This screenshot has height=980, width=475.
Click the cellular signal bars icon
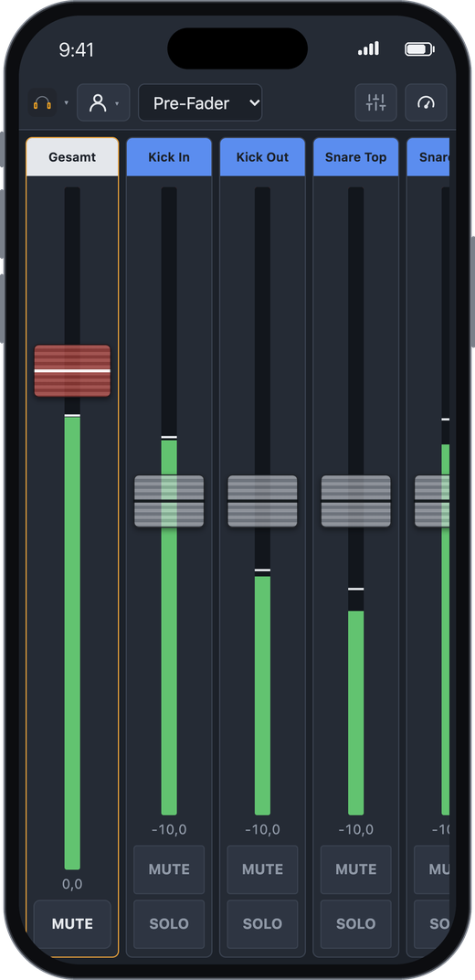tap(368, 48)
